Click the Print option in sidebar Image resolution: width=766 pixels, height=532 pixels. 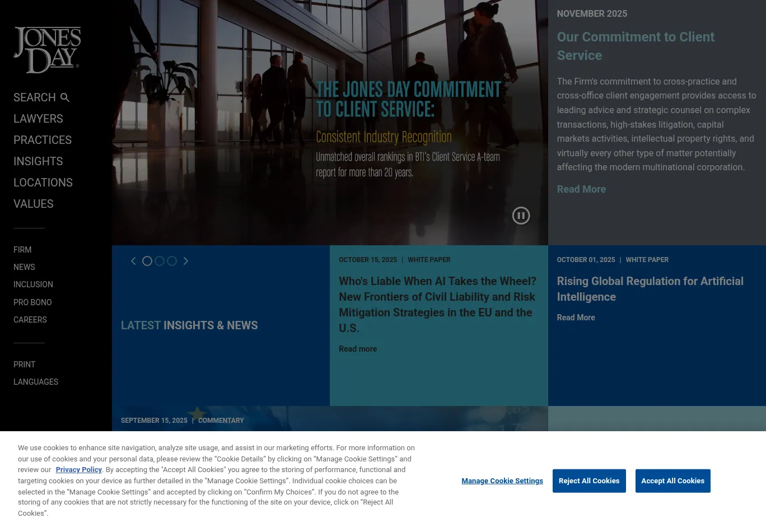tap(25, 365)
